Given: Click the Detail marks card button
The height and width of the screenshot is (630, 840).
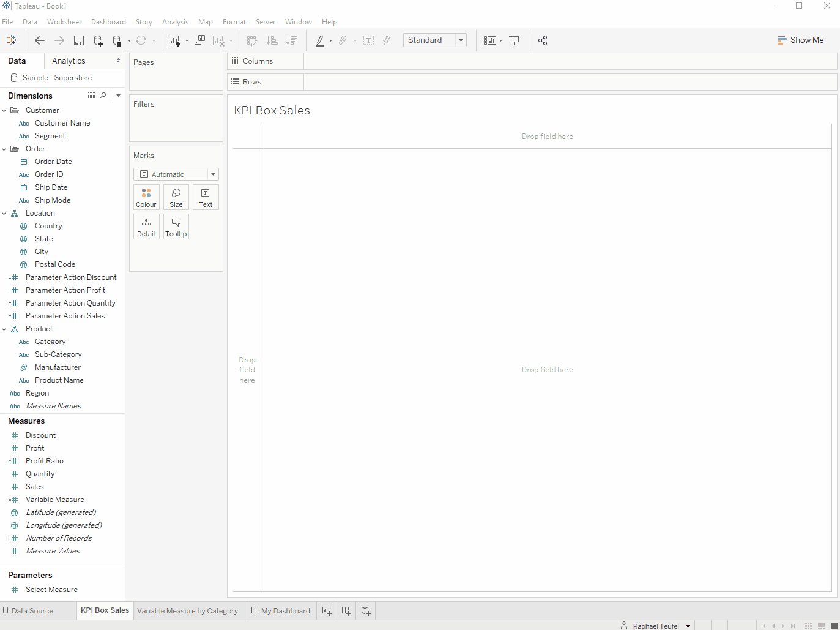Looking at the screenshot, I should click(x=146, y=227).
